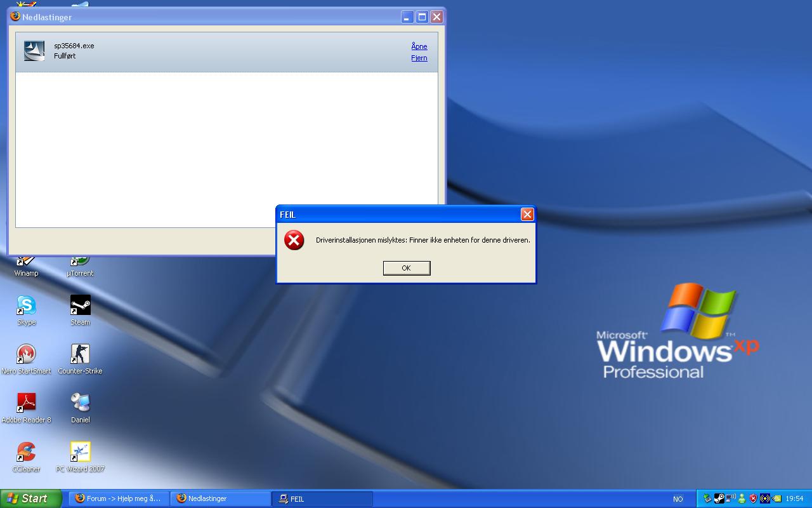The width and height of the screenshot is (812, 508).
Task: Select the sp35684.exe installer icon
Action: point(34,51)
